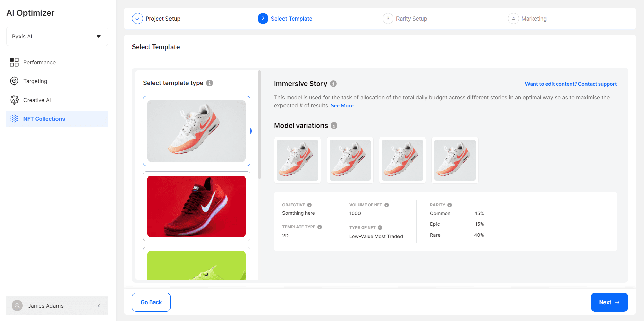Select the white and orange sneaker template

pos(196,131)
